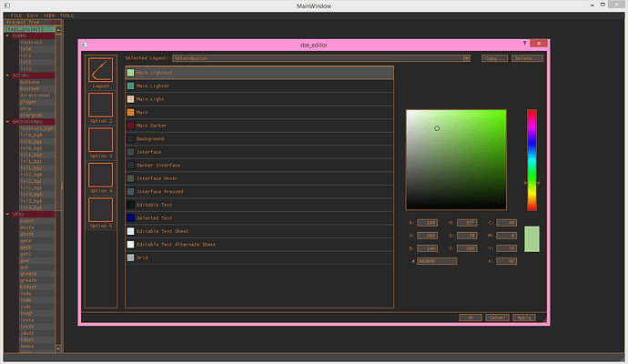Select the Interface Hover color row
Image resolution: width=628 pixels, height=364 pixels.
[x=259, y=178]
